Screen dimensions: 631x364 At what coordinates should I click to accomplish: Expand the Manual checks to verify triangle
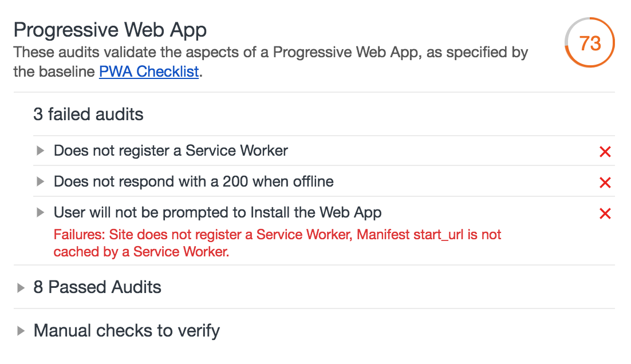[21, 331]
